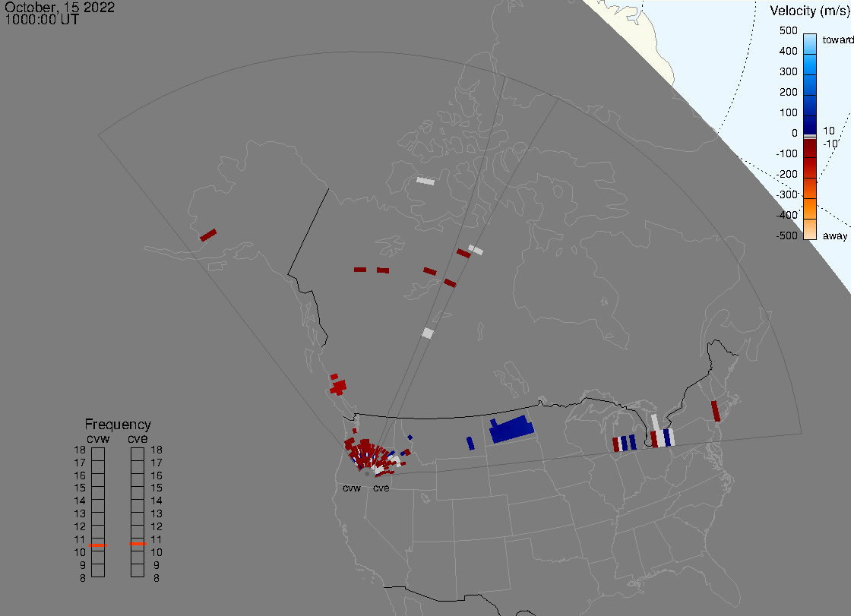
Task: Click orange frequency marker in cvw column
Action: pos(98,545)
